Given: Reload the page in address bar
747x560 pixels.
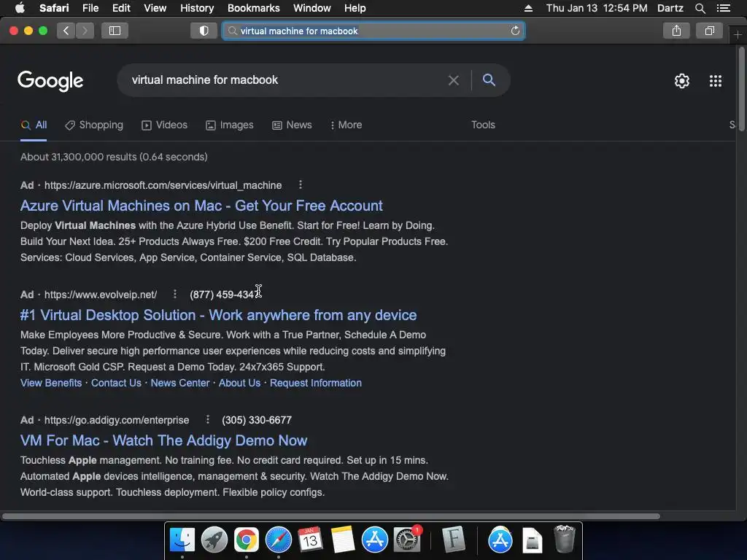Looking at the screenshot, I should pos(515,31).
